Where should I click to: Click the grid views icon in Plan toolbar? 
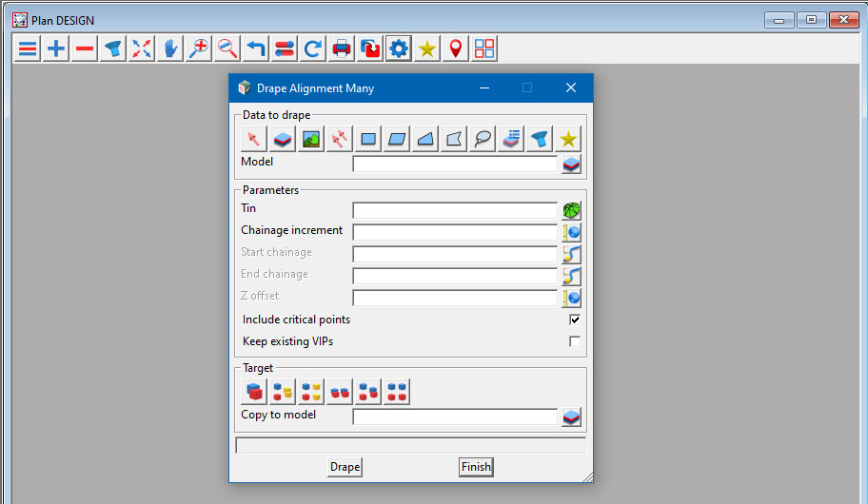coord(484,48)
